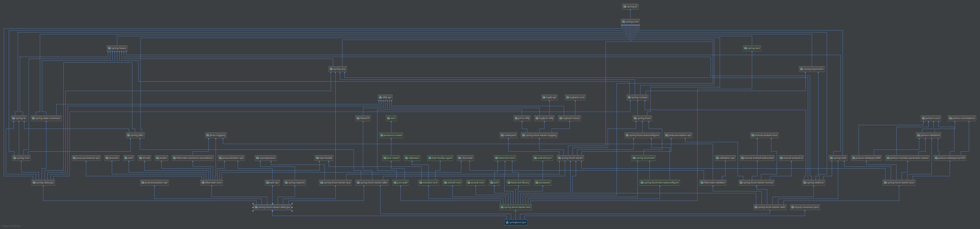The height and width of the screenshot is (229, 980).
Task: Select the spring-boot-starter-web node
Action: coord(770,207)
